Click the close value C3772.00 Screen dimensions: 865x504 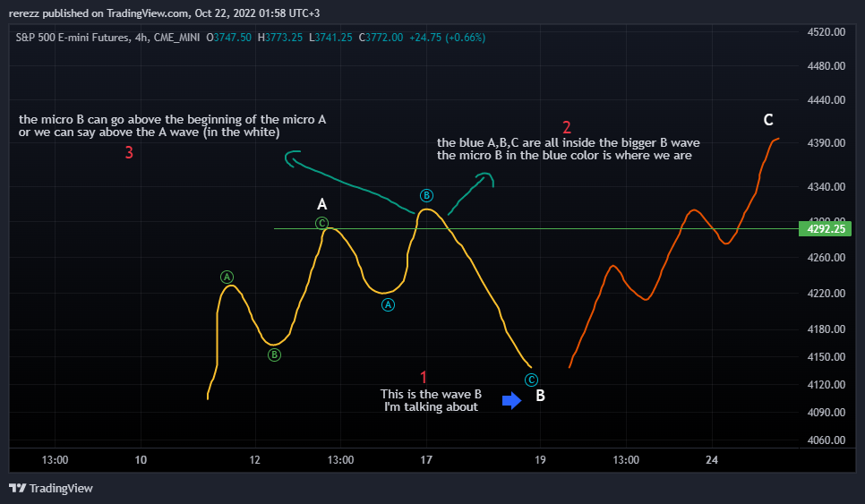pyautogui.click(x=381, y=38)
